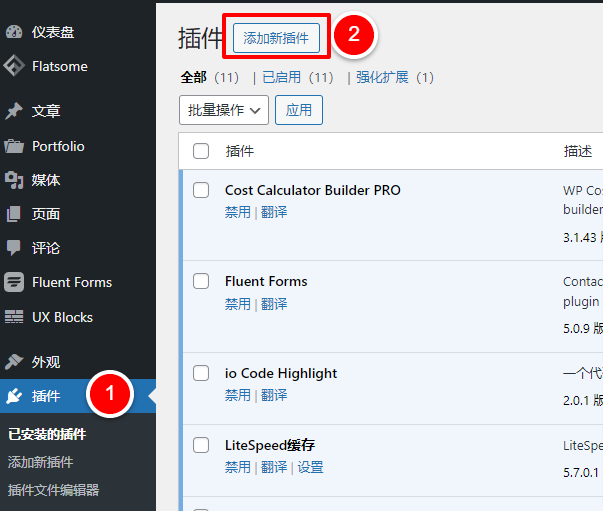Click the Fluent Forms plugin name in table
Image resolution: width=603 pixels, height=511 pixels.
(266, 281)
